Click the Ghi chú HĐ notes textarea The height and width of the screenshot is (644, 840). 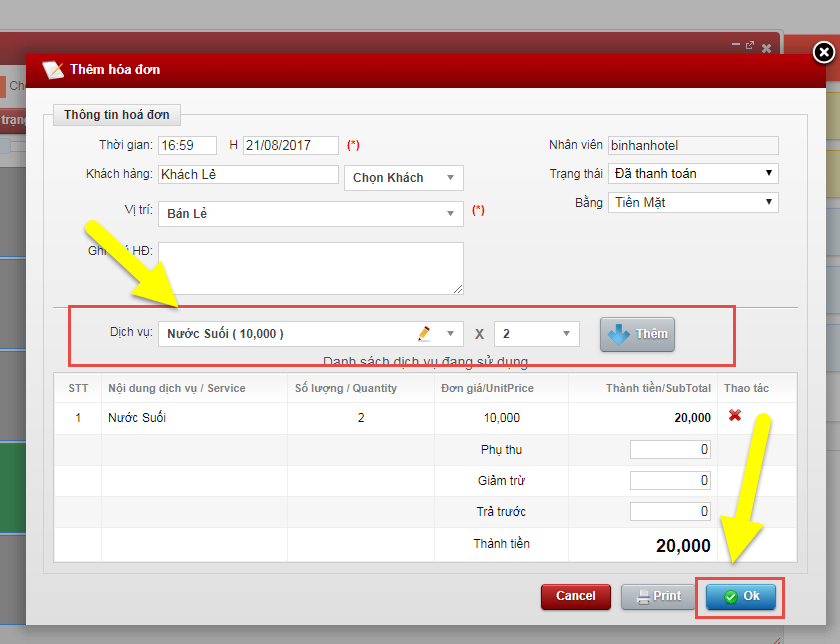coord(310,268)
